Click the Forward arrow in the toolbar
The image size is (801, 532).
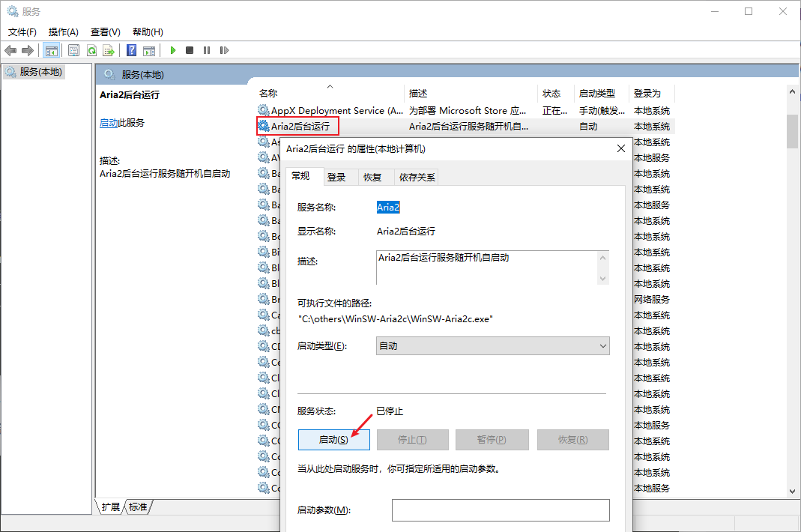(x=28, y=50)
